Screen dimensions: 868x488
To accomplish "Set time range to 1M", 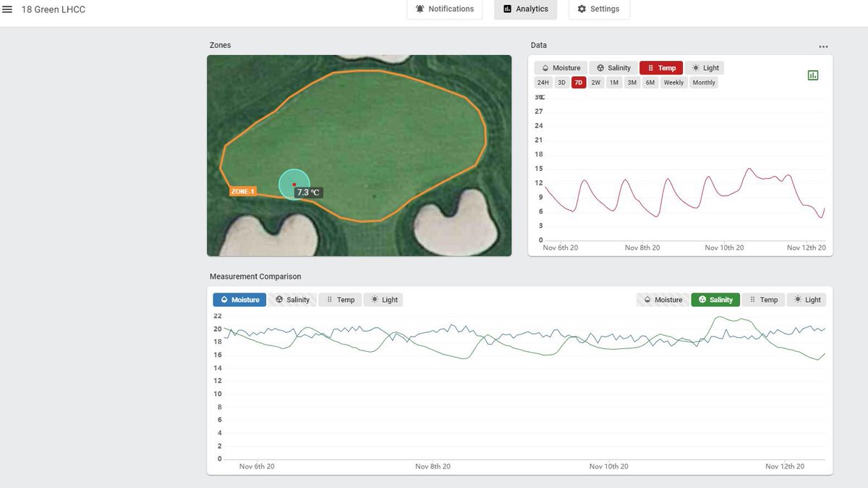I will coord(614,83).
